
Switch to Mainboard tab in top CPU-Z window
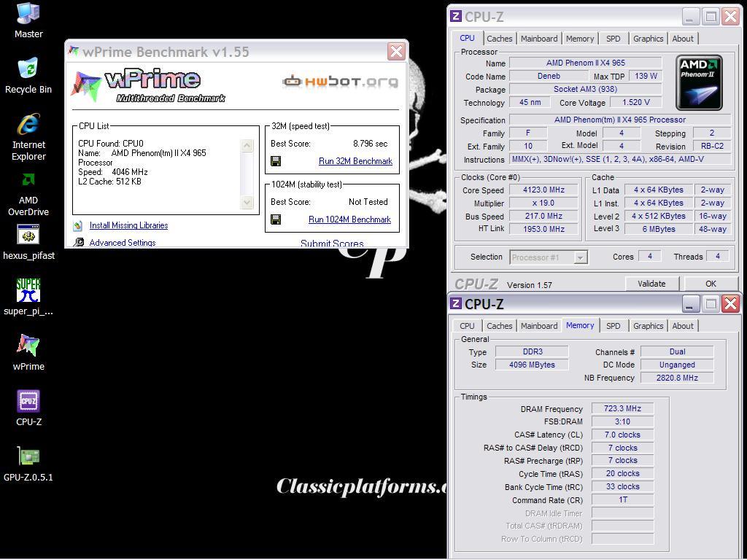click(x=539, y=39)
